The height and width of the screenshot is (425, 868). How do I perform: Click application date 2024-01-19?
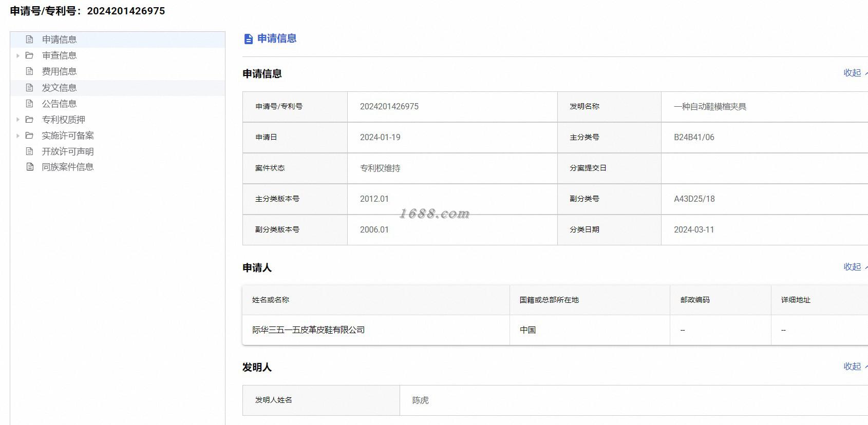380,138
